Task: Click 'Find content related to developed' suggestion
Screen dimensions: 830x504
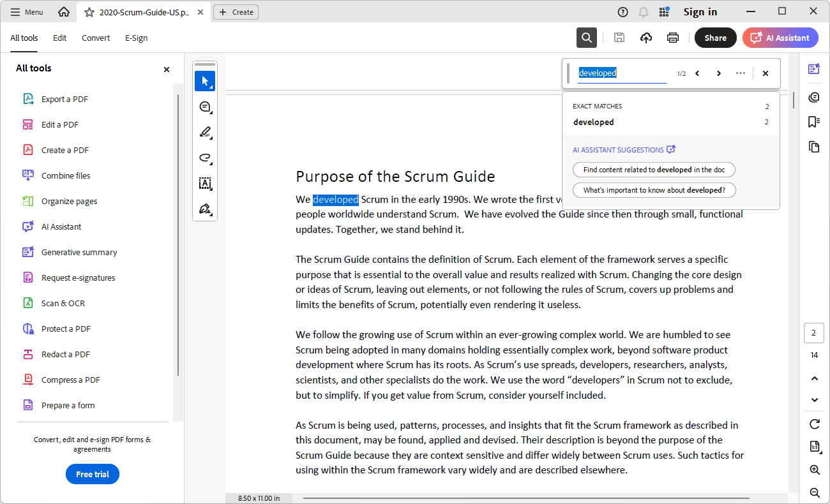Action: tap(654, 169)
